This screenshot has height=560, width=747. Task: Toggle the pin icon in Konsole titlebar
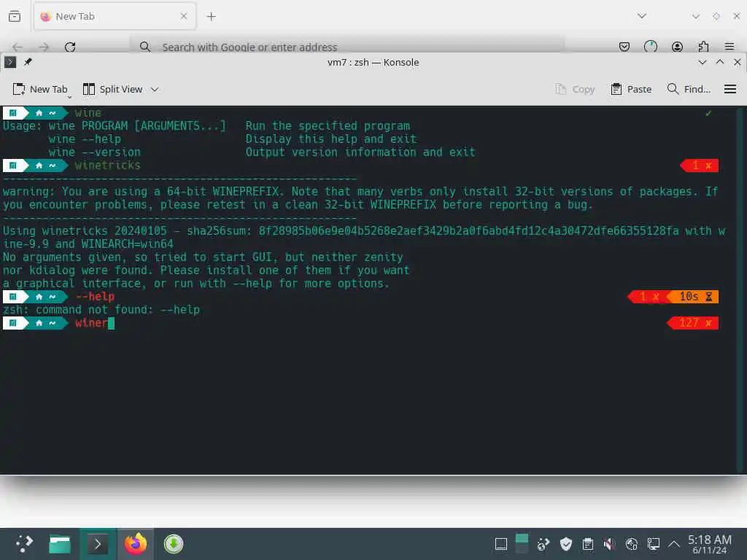click(28, 62)
